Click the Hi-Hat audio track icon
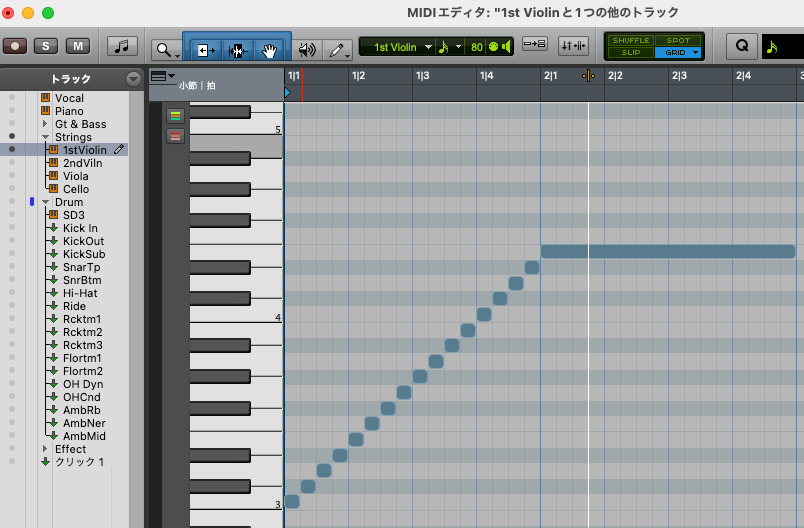The height and width of the screenshot is (528, 804). 53,293
